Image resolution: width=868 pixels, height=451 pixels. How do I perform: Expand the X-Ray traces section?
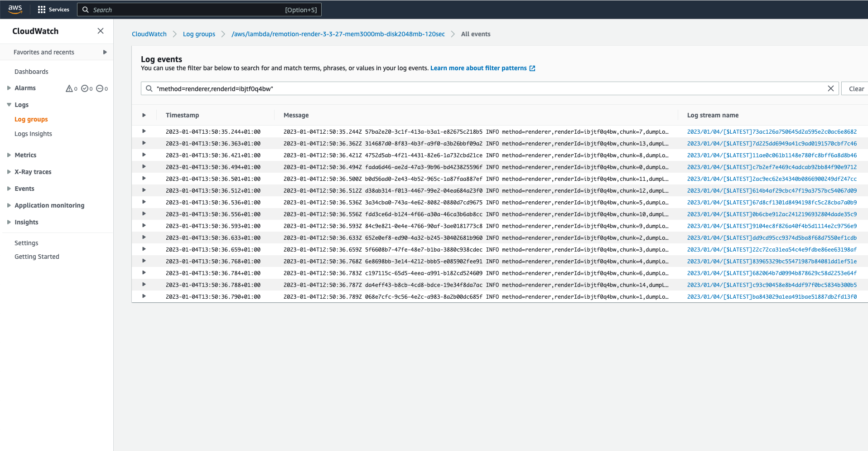pos(9,172)
